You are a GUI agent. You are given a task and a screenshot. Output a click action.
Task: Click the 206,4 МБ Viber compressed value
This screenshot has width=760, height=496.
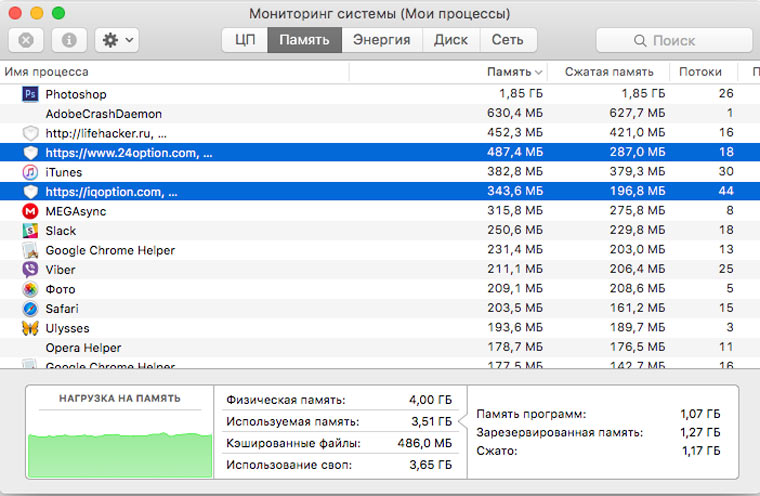(637, 269)
